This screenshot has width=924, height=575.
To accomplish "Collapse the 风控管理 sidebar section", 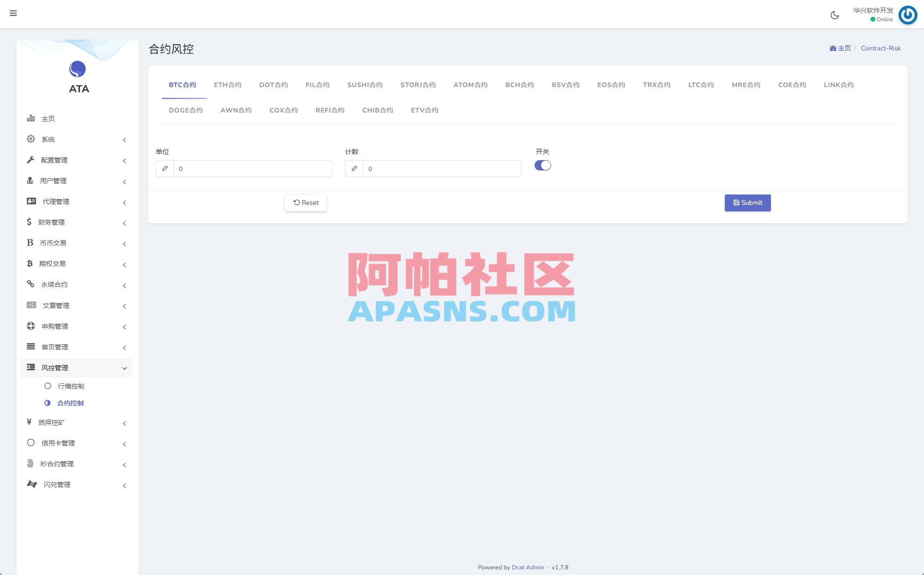I will (x=75, y=367).
